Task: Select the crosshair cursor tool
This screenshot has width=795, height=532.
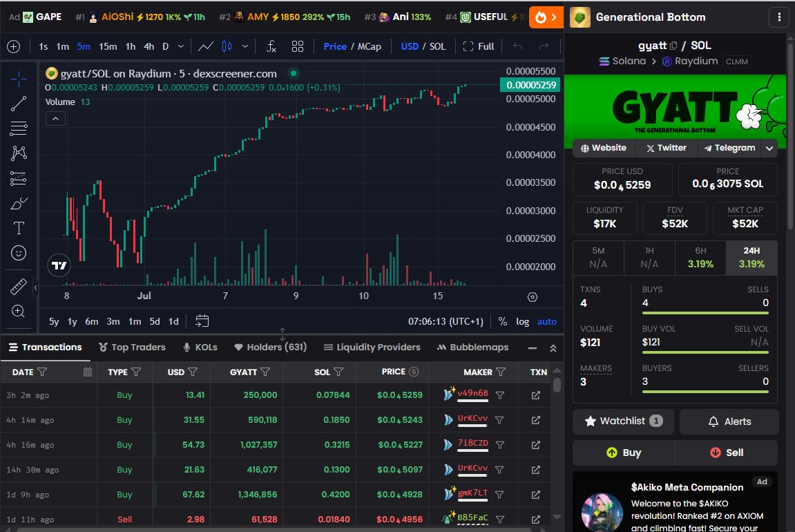Action: pos(19,79)
